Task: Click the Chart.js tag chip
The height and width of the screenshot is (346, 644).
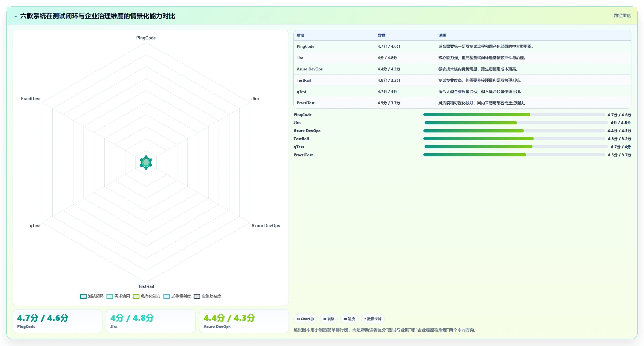Action: coord(305,319)
